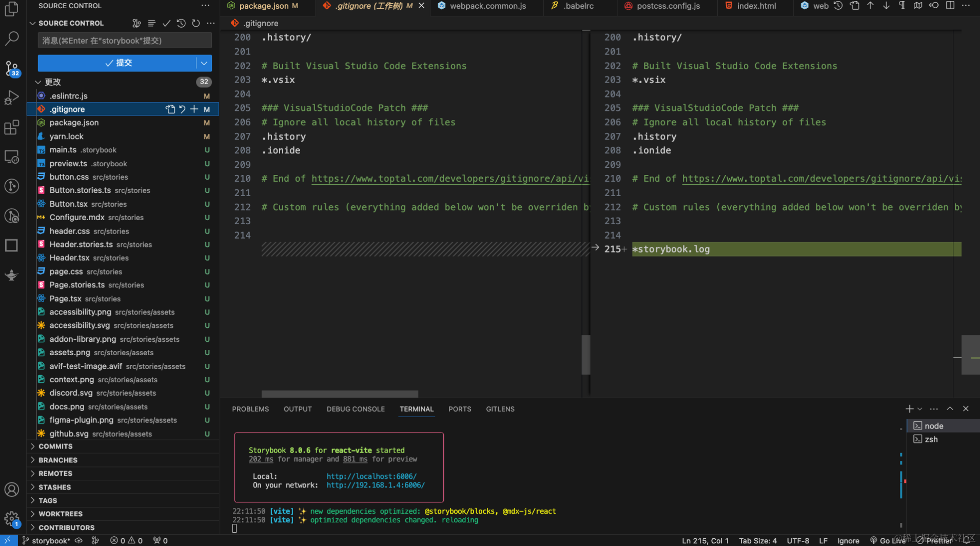The height and width of the screenshot is (546, 980).
Task: Switch to package.json editor tab
Action: click(x=263, y=6)
